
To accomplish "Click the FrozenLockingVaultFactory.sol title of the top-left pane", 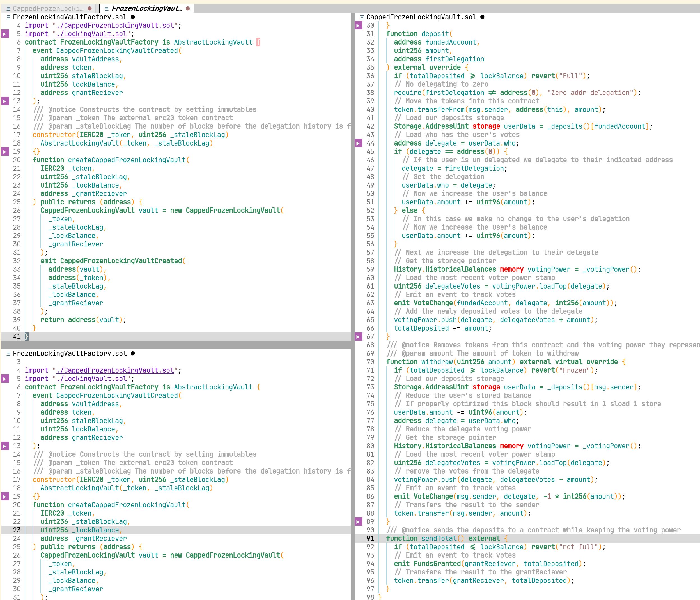I will point(70,17).
